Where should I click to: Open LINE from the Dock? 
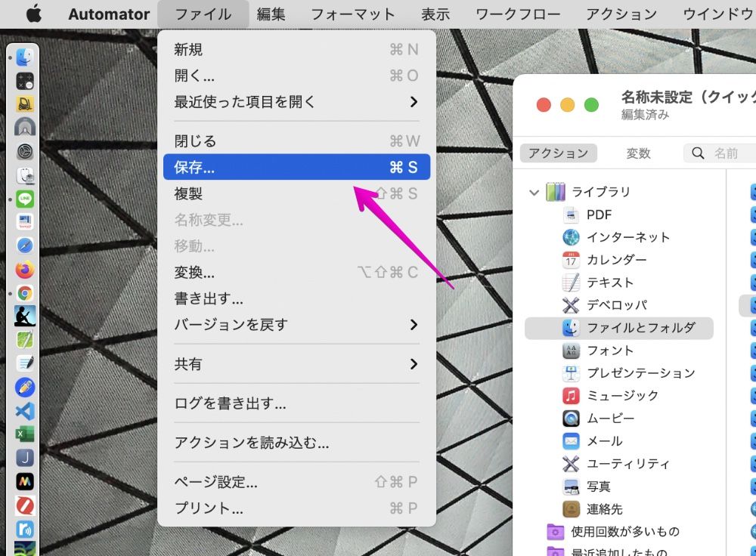pyautogui.click(x=25, y=199)
